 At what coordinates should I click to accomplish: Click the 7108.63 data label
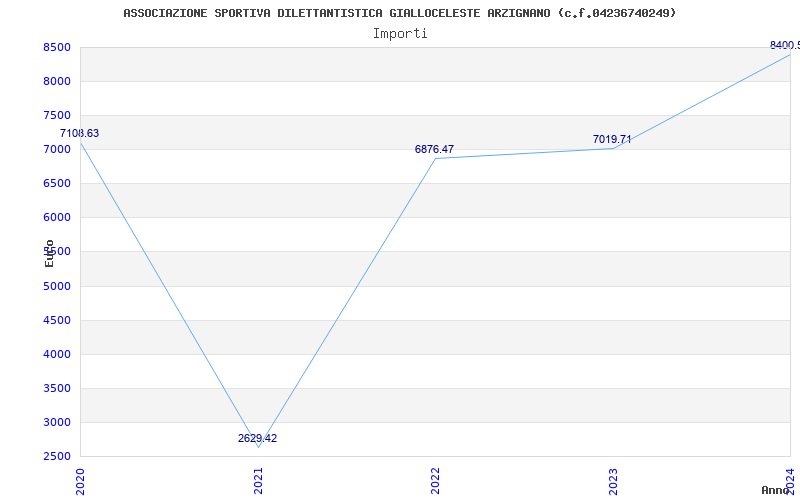coord(80,134)
